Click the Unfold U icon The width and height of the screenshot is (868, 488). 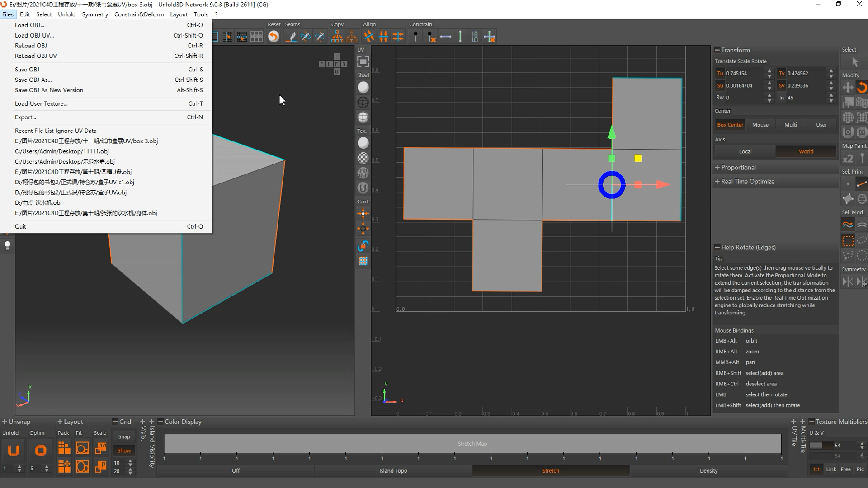click(x=14, y=450)
